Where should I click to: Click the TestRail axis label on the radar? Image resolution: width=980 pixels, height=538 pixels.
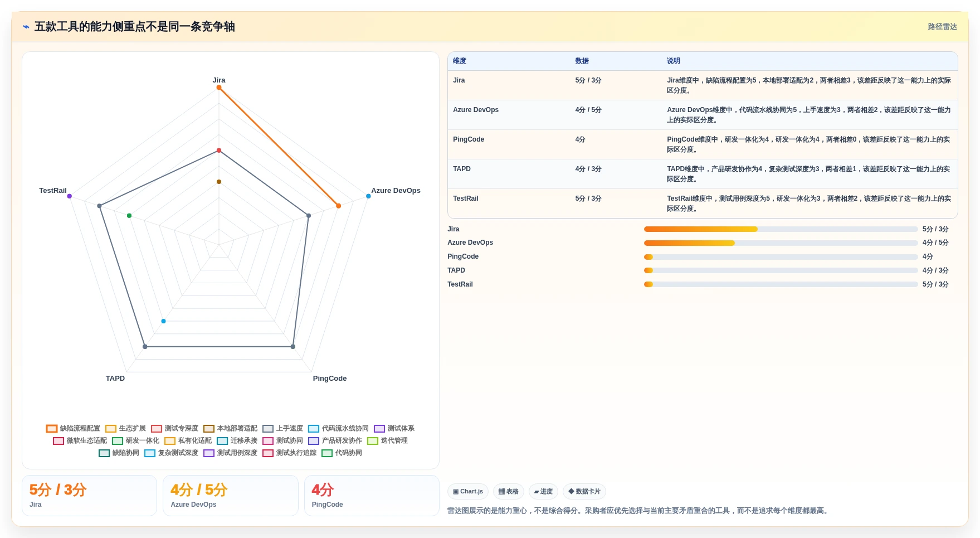[x=53, y=191]
